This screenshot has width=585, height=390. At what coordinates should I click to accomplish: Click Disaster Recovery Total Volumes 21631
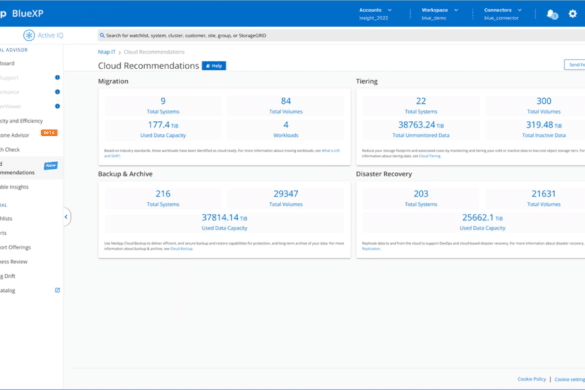pyautogui.click(x=544, y=194)
